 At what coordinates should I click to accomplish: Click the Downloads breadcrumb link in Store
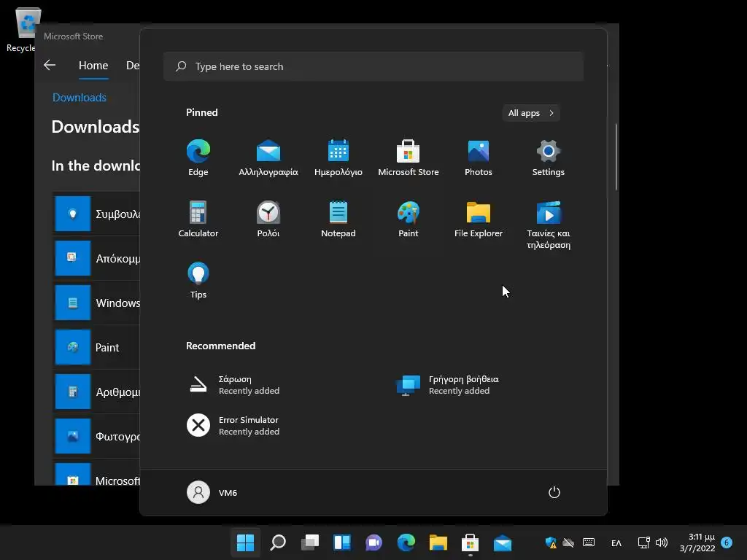pos(79,98)
